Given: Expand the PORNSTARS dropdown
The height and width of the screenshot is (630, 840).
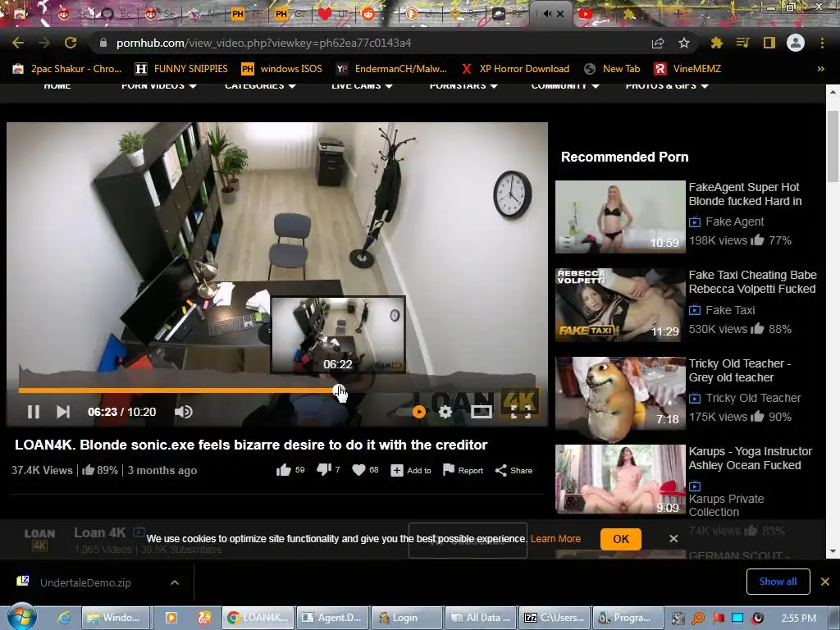Looking at the screenshot, I should tap(463, 85).
